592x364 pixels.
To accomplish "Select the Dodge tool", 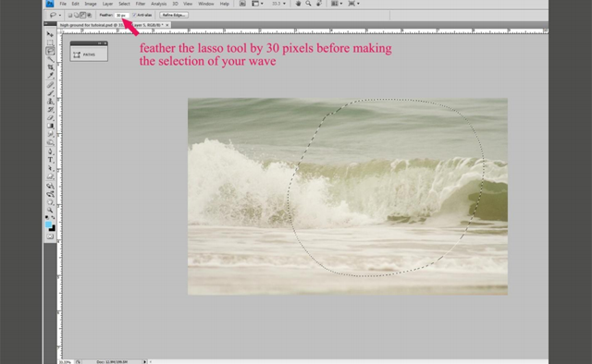I will click(x=50, y=142).
